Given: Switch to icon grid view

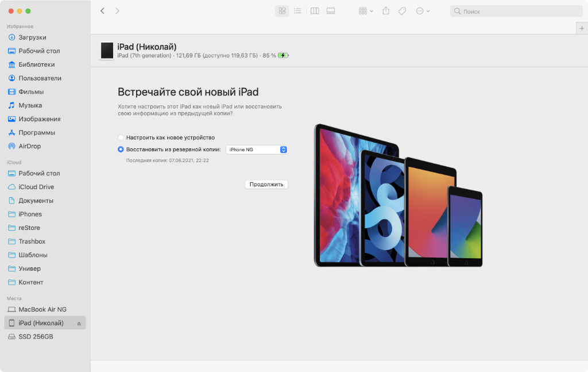Looking at the screenshot, I should (282, 11).
